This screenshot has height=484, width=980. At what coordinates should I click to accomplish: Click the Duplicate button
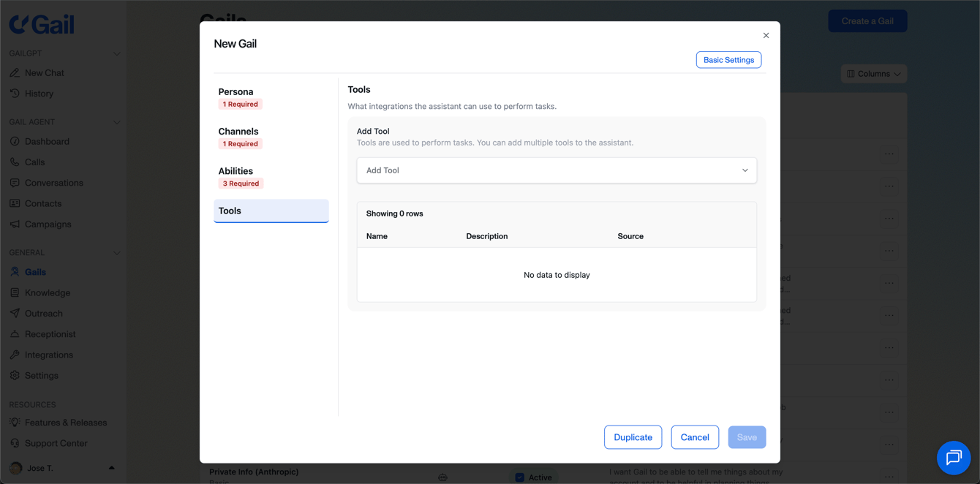click(633, 437)
